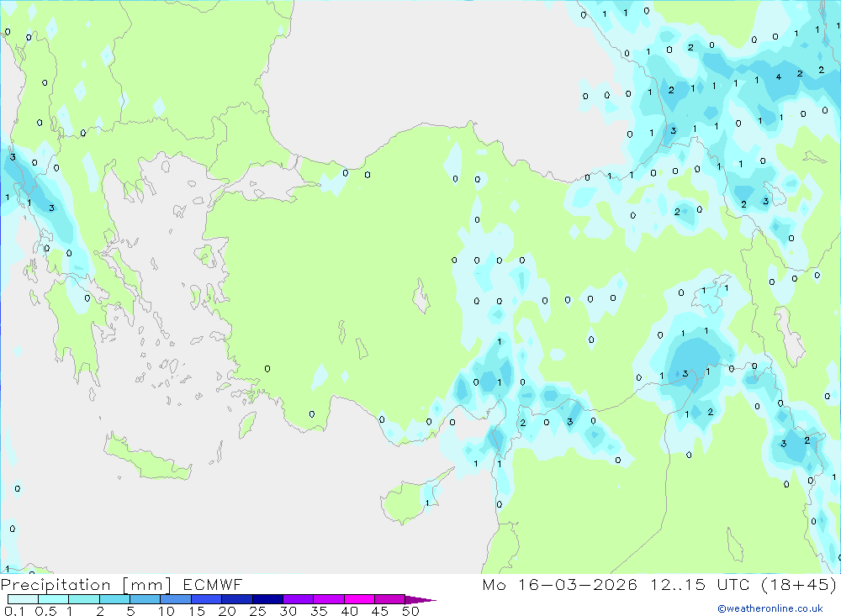This screenshot has height=616, width=841.
Task: Select the 2–5 mm legend color swatch
Action: [x=114, y=599]
